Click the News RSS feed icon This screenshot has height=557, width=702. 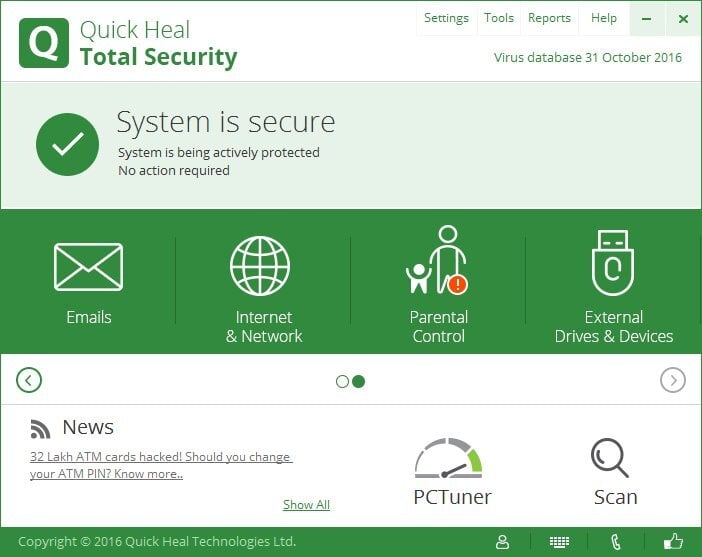coord(40,429)
